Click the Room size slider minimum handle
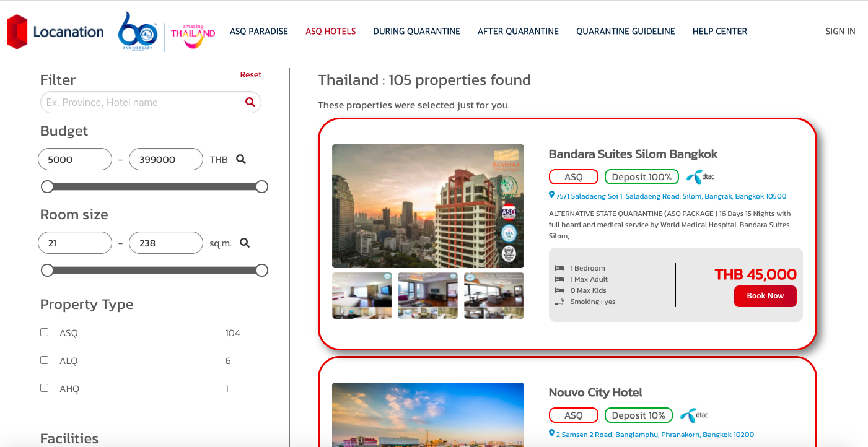868x447 pixels. [x=46, y=270]
